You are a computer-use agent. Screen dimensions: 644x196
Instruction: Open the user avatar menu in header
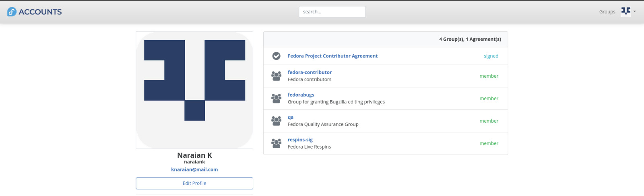[626, 11]
